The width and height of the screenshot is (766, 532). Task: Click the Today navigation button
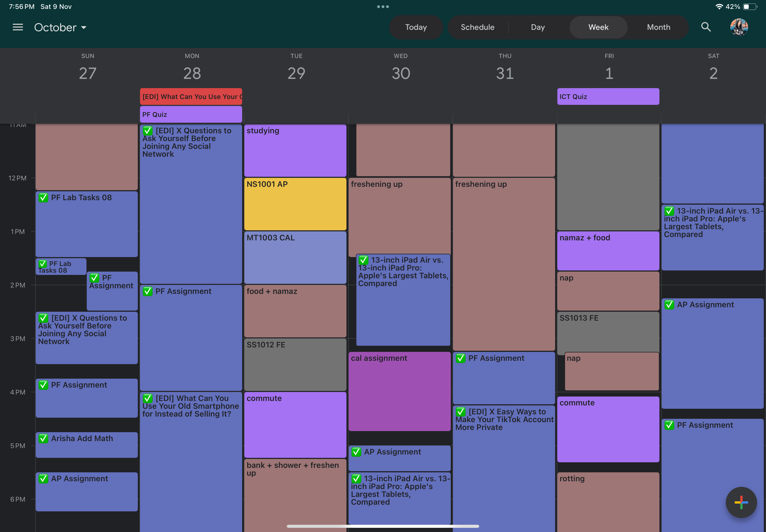tap(416, 27)
